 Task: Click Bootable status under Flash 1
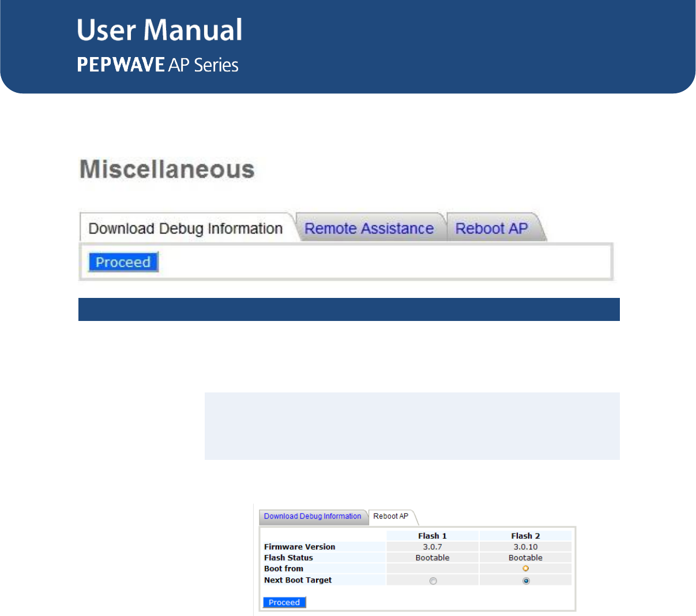[432, 558]
